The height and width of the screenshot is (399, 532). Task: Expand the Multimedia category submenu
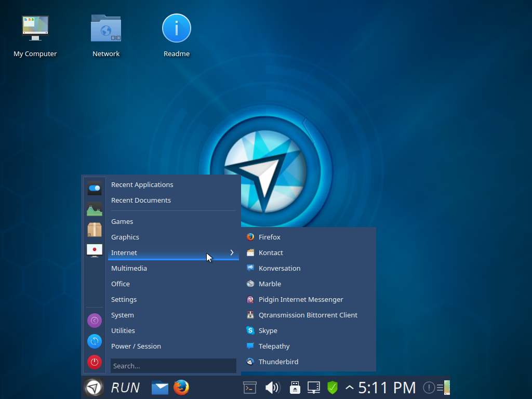coord(129,268)
